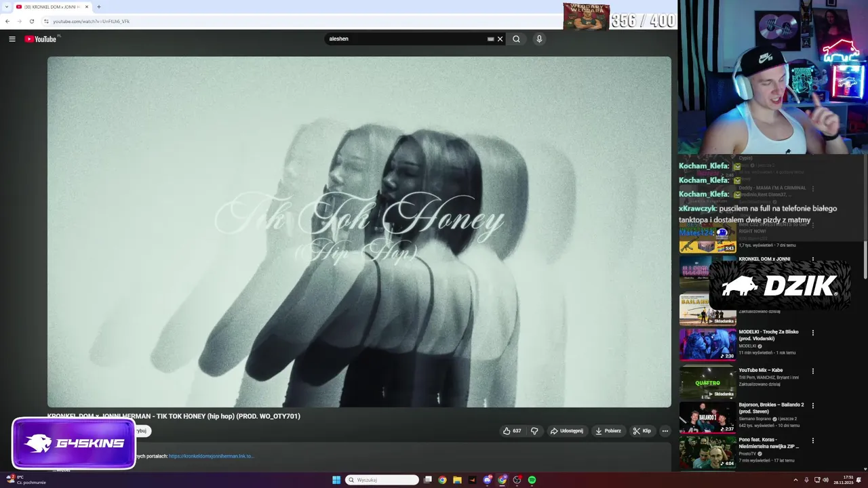
Task: Dislike the video with thumbs-down
Action: pos(534,431)
